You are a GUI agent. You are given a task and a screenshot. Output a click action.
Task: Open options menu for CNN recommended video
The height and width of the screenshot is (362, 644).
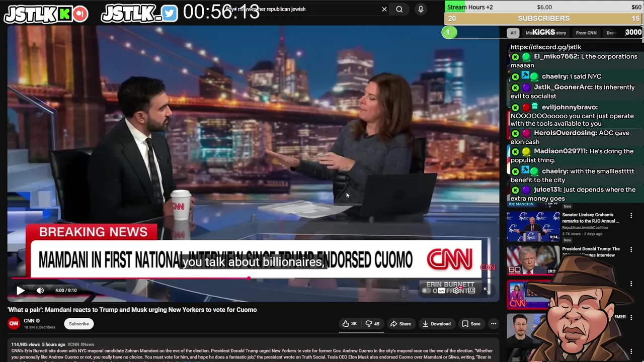(631, 284)
